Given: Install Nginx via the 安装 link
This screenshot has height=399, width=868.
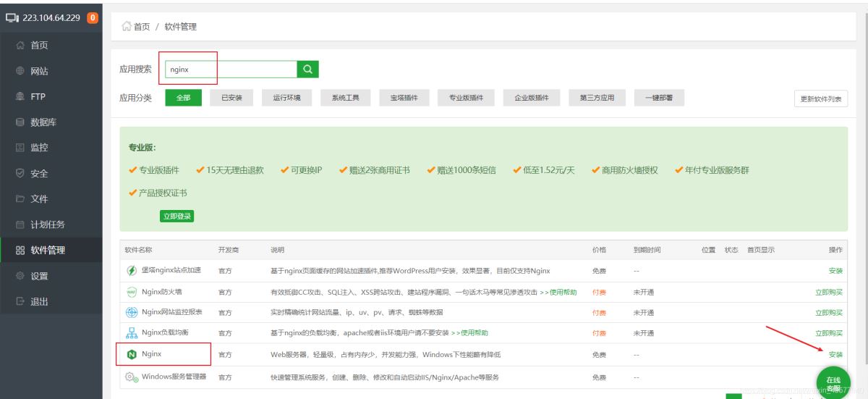Looking at the screenshot, I should (835, 355).
